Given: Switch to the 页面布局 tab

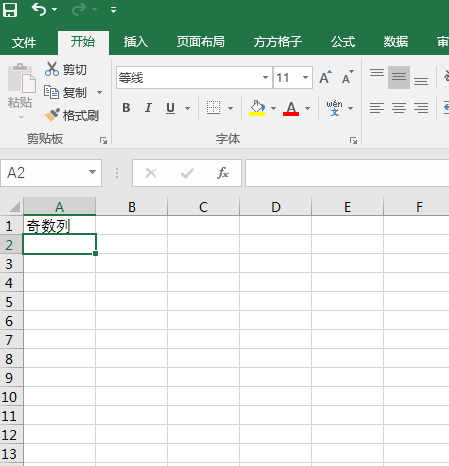Looking at the screenshot, I should [x=201, y=42].
